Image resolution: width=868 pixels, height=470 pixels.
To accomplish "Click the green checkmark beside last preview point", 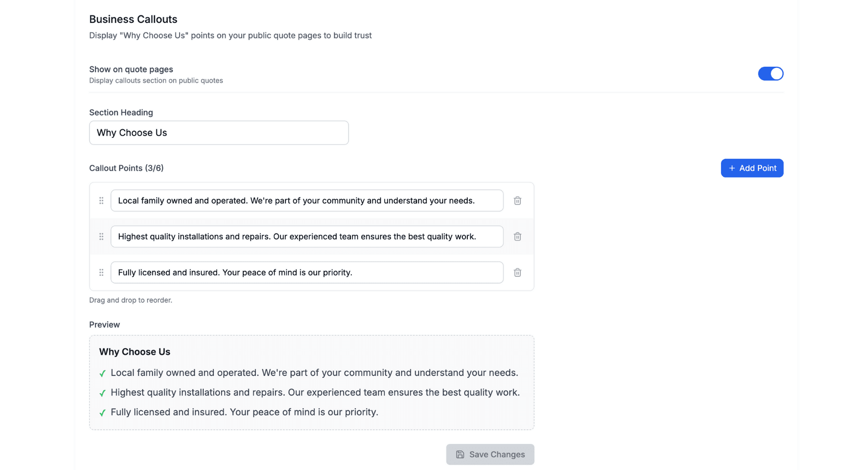I will [x=102, y=412].
